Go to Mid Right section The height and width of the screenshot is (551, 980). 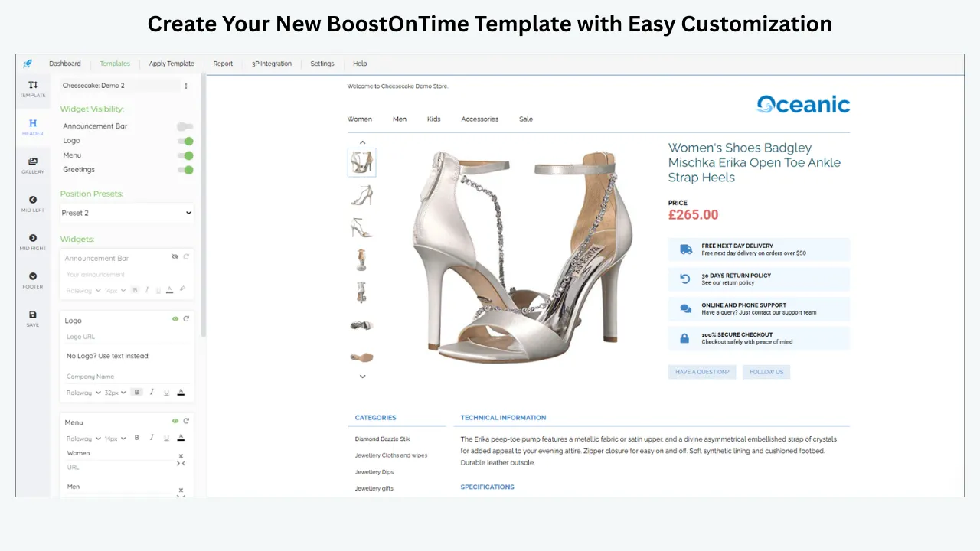coord(33,242)
